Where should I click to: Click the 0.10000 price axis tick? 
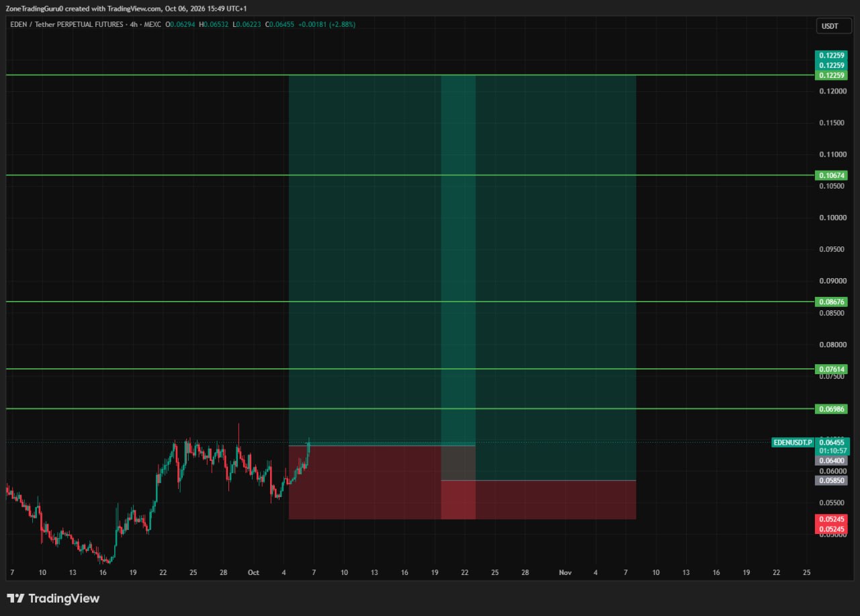(832, 218)
